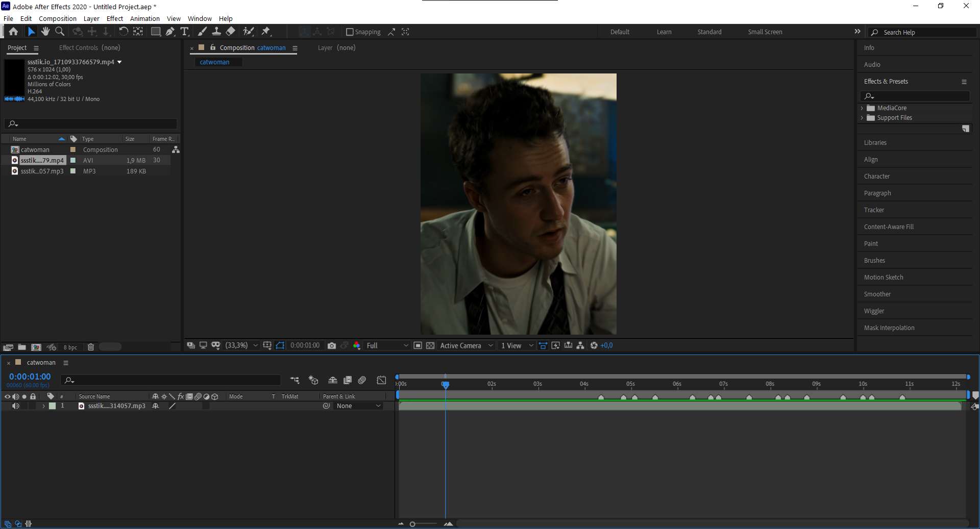
Task: Open the Full resolution dropdown
Action: [x=387, y=346]
